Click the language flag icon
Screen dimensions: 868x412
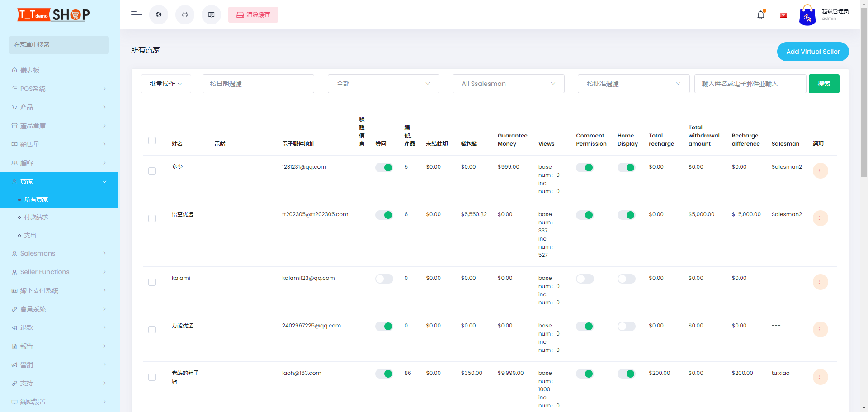pyautogui.click(x=783, y=15)
